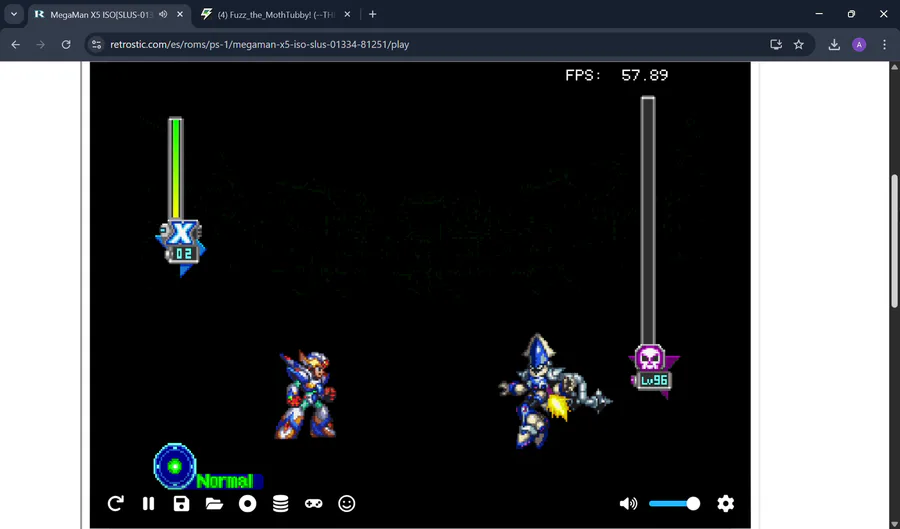900x529 pixels.
Task: Minimize the browser window
Action: (x=819, y=14)
